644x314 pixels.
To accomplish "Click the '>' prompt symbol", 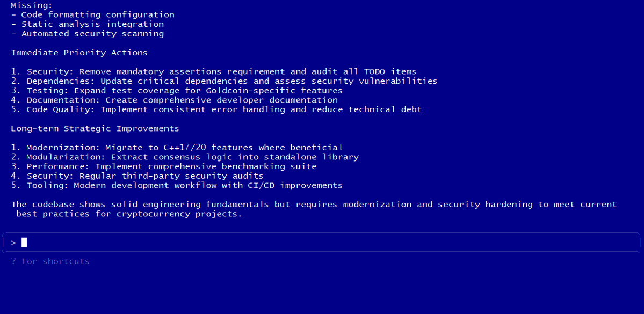I will (x=13, y=243).
